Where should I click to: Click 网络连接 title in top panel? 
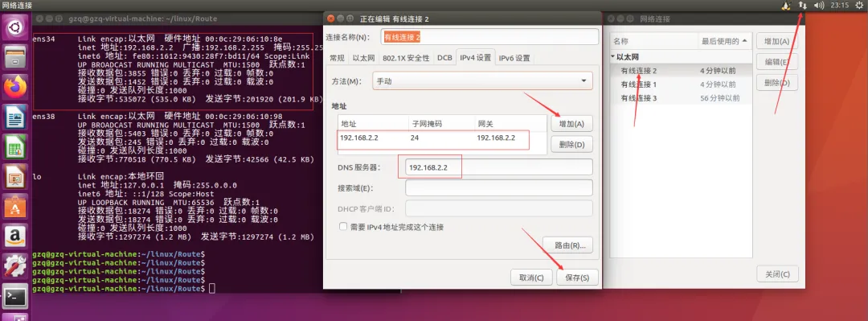[17, 5]
